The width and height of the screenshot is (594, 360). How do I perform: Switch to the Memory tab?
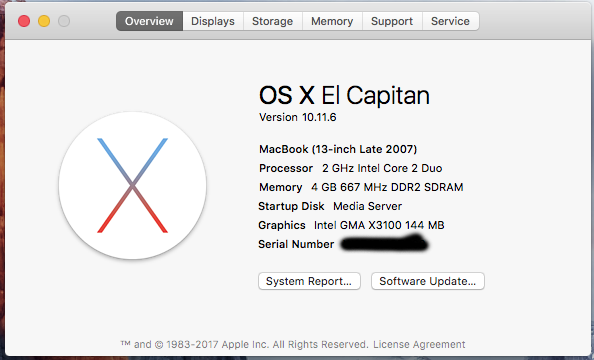332,21
